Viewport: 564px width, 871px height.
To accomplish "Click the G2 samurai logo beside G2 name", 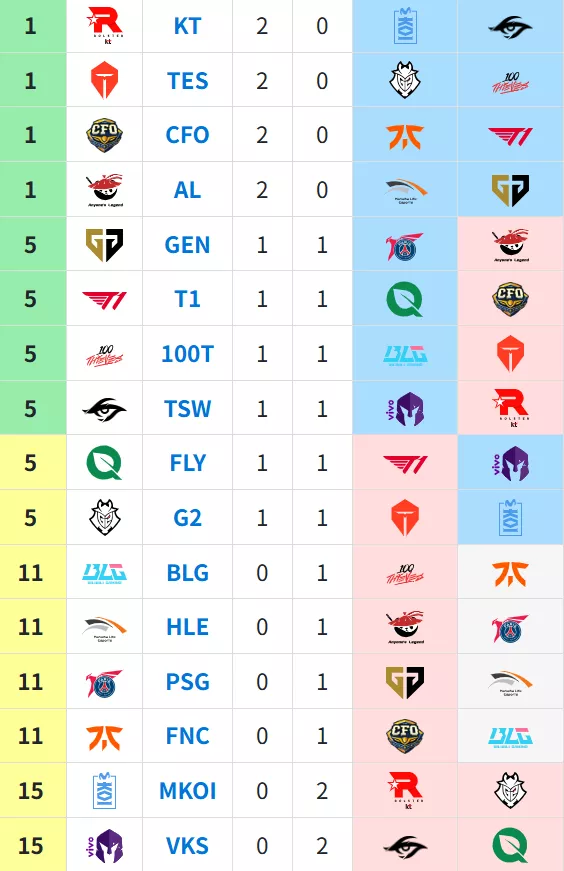I will click(104, 517).
